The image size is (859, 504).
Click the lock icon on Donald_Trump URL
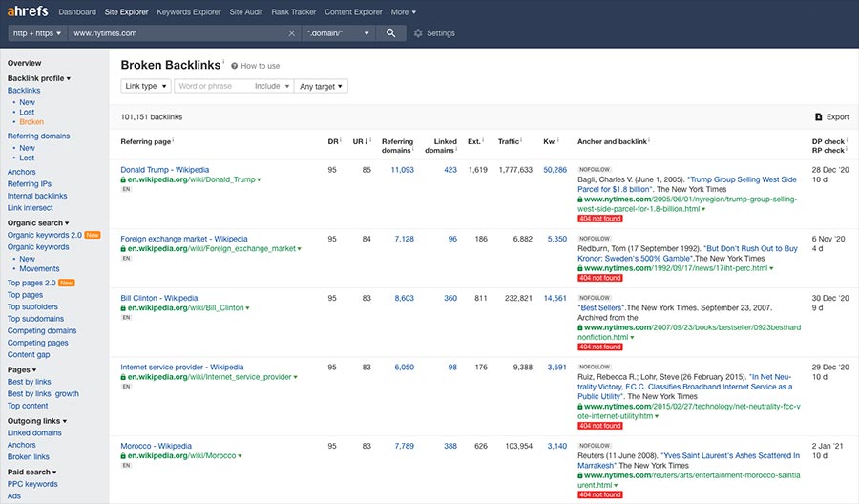click(x=123, y=179)
